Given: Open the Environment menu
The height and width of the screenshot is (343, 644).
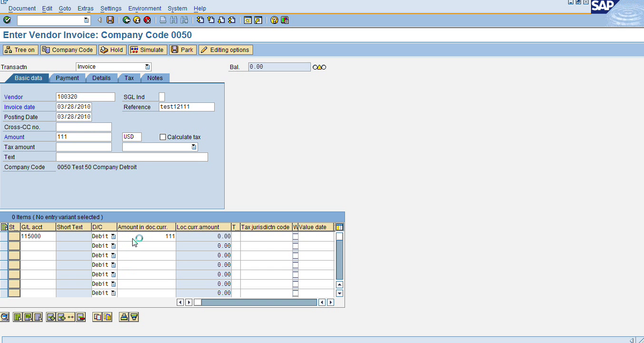Looking at the screenshot, I should (145, 9).
